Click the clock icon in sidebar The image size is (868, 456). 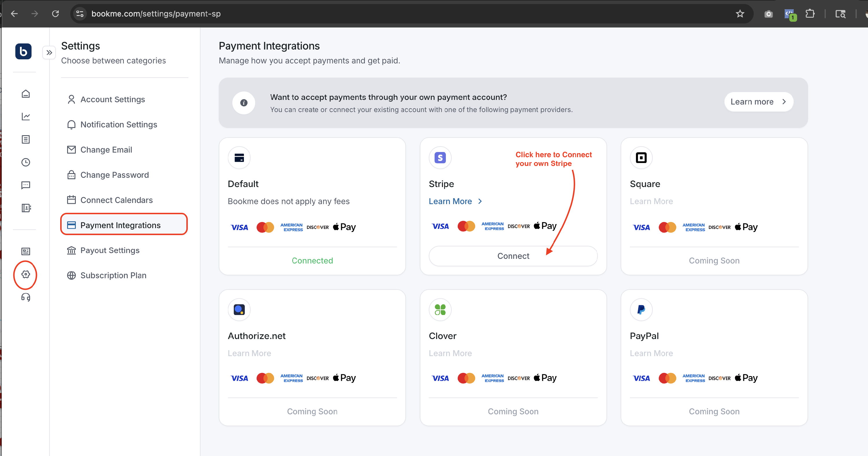coord(26,162)
